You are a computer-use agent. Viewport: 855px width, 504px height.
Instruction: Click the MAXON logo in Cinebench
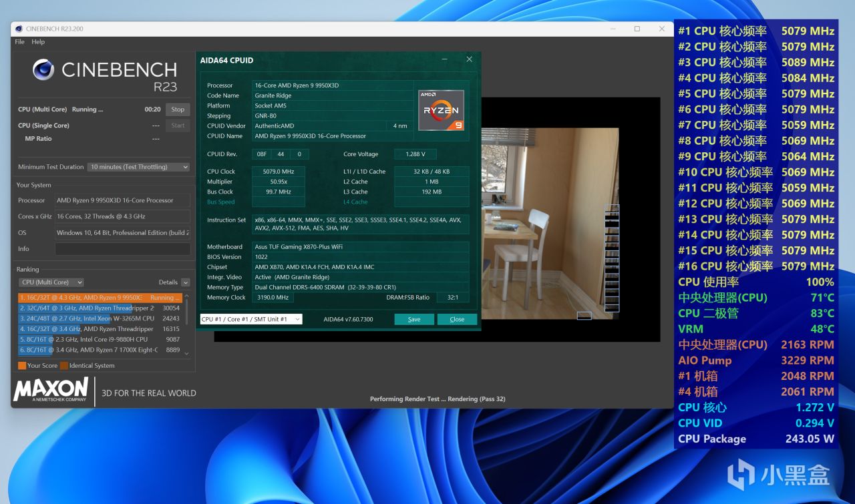point(51,389)
